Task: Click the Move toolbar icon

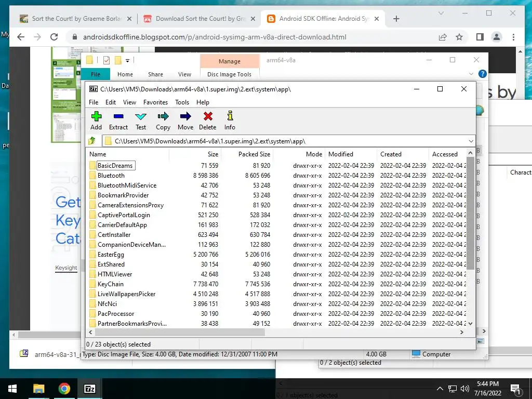Action: [185, 121]
